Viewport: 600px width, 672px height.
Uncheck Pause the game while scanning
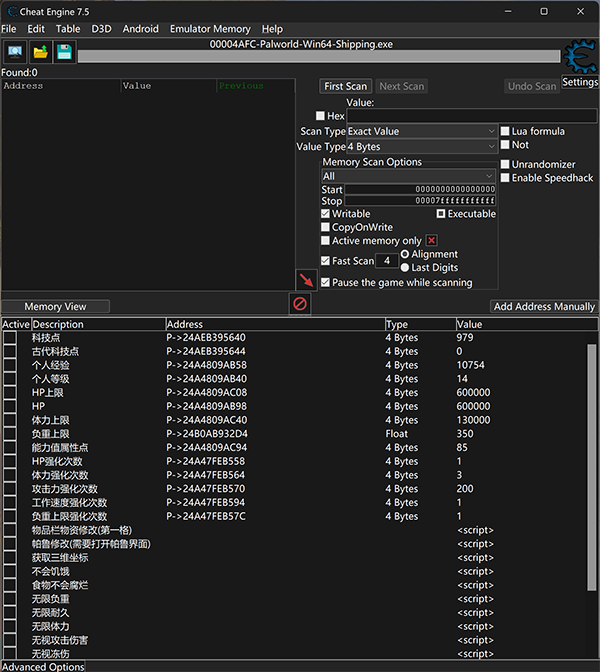(325, 282)
